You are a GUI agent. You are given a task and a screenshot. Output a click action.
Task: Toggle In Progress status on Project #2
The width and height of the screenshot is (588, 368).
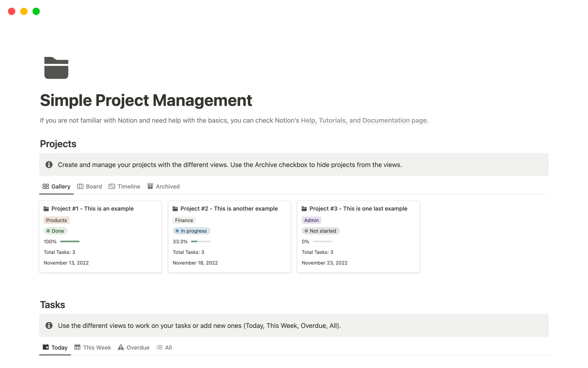click(x=191, y=231)
